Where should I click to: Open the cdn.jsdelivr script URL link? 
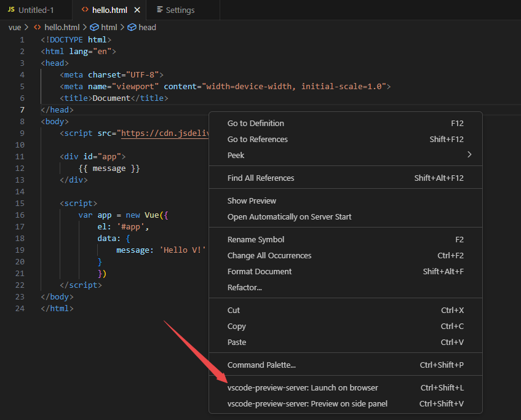click(x=165, y=133)
